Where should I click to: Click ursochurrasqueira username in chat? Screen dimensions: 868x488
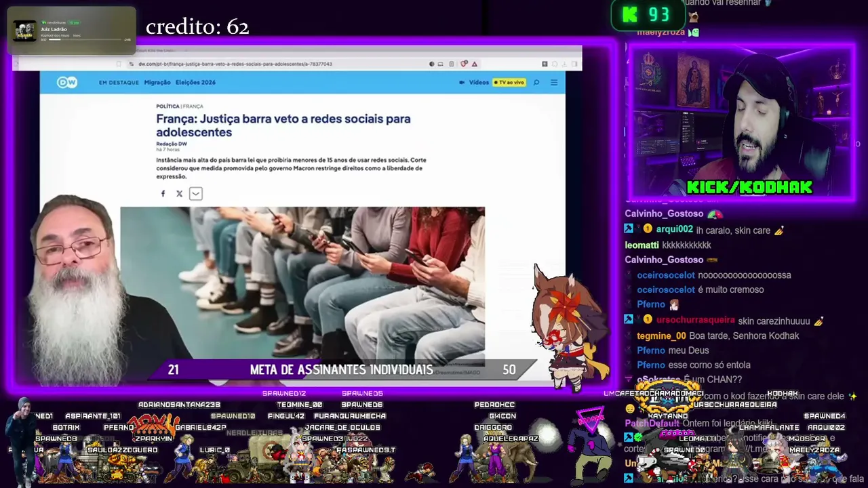[696, 320]
